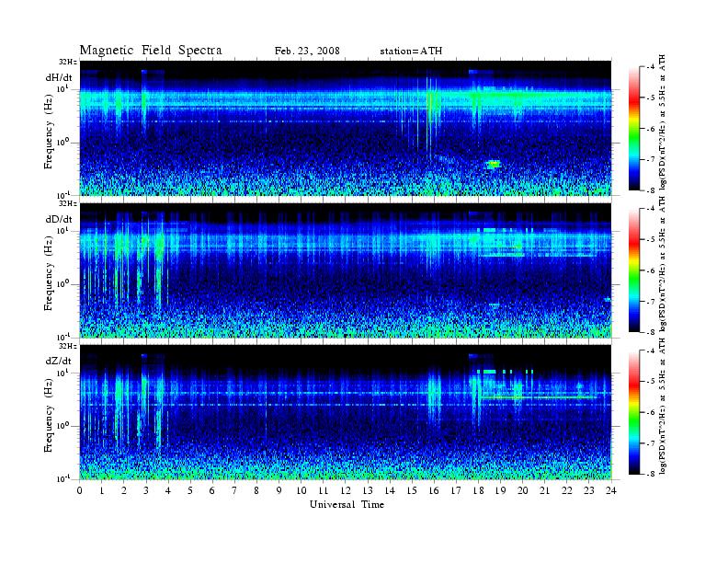
Task: Click the '-6' value on the middle color bar
Action: coord(651,270)
